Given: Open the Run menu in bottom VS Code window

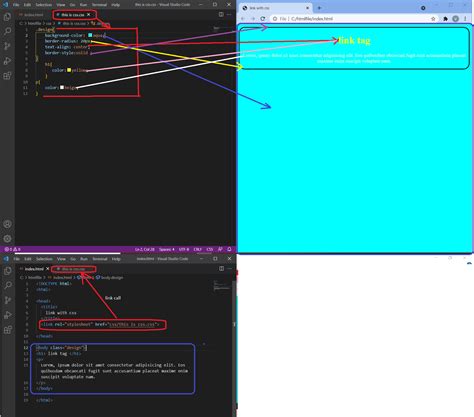Looking at the screenshot, I should (x=84, y=259).
